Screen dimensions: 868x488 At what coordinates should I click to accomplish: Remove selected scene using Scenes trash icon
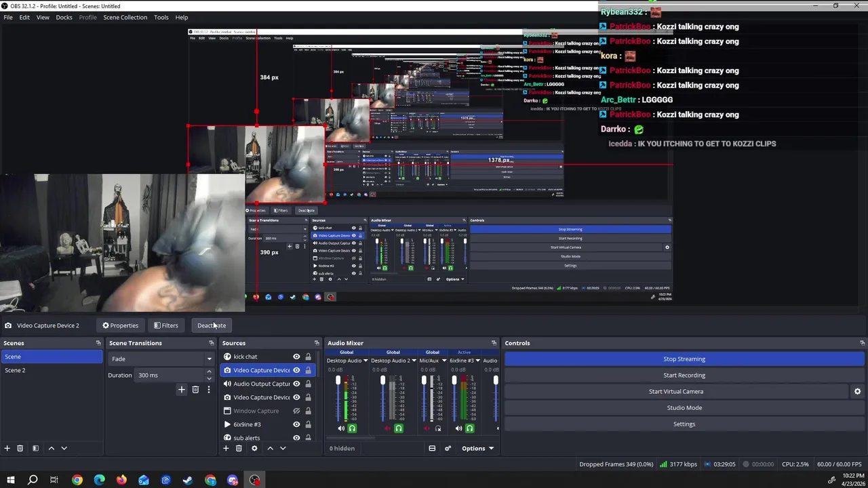click(20, 448)
